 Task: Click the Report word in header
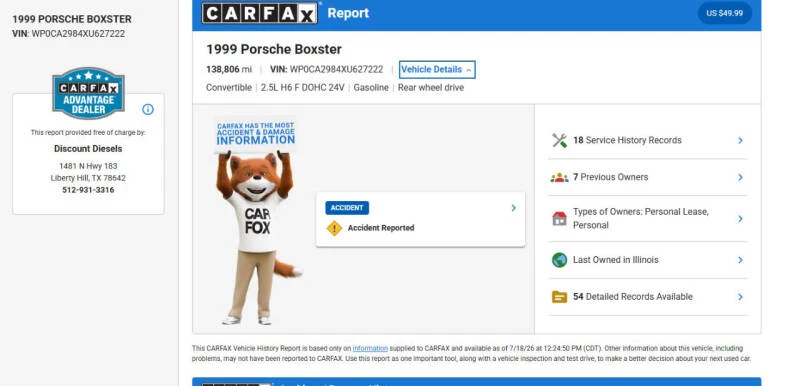coord(348,13)
